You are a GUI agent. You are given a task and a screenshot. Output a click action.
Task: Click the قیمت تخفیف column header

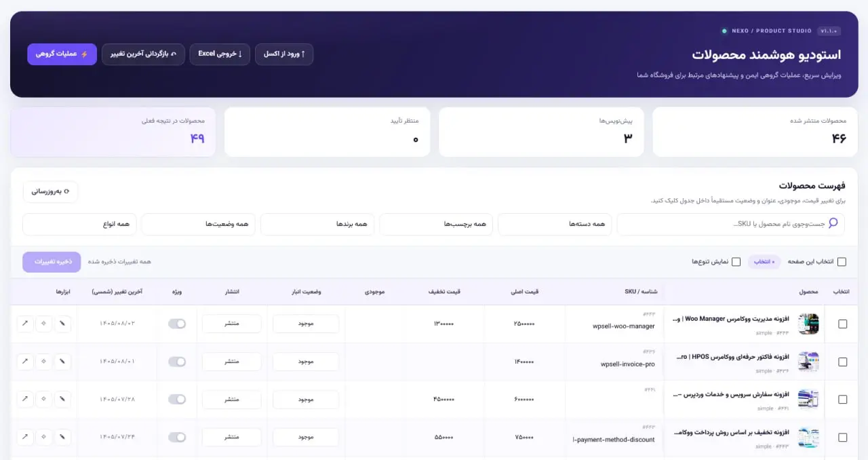[443, 292]
